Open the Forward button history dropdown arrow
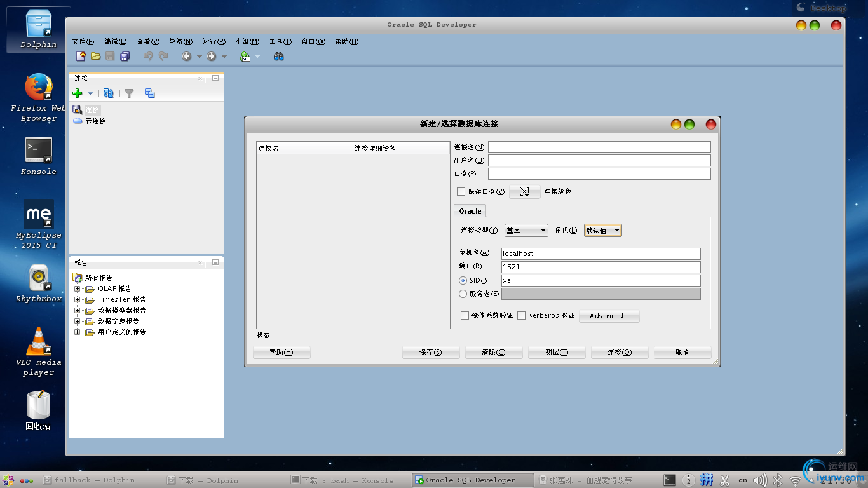Image resolution: width=868 pixels, height=488 pixels. point(224,57)
